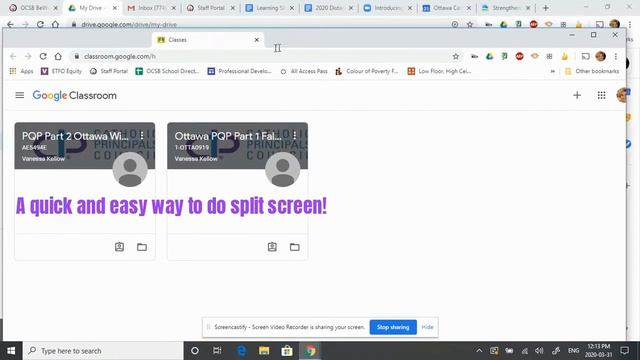Hide the Screencastify sharing bar

click(427, 327)
